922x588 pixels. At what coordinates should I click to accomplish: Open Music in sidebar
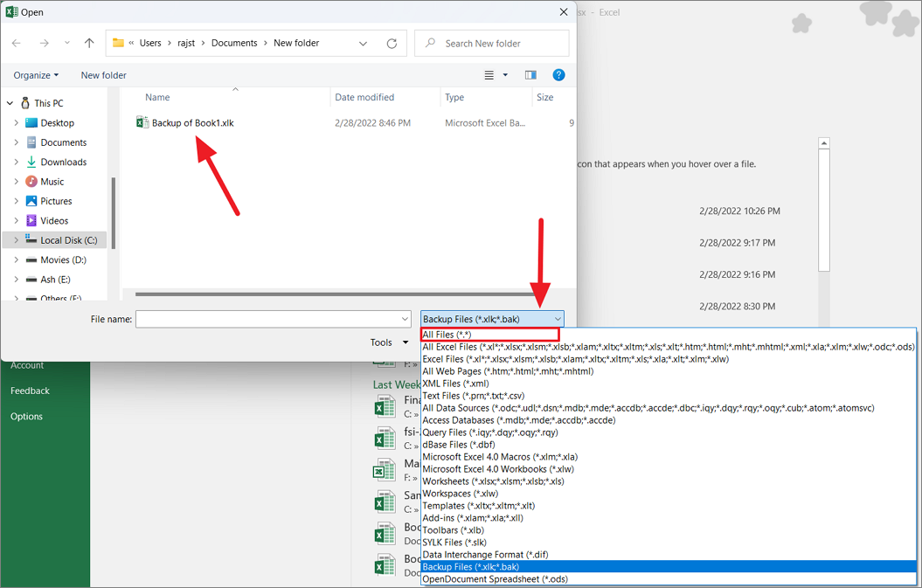[52, 182]
